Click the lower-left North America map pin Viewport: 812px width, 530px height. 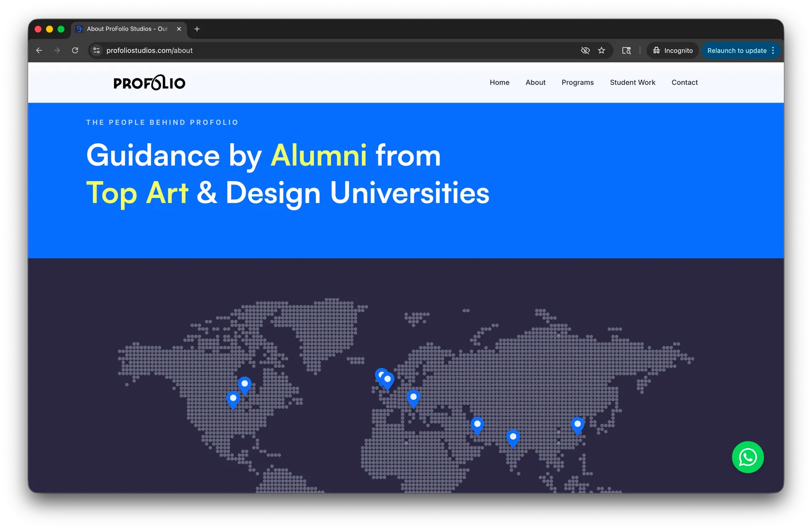[x=233, y=399]
